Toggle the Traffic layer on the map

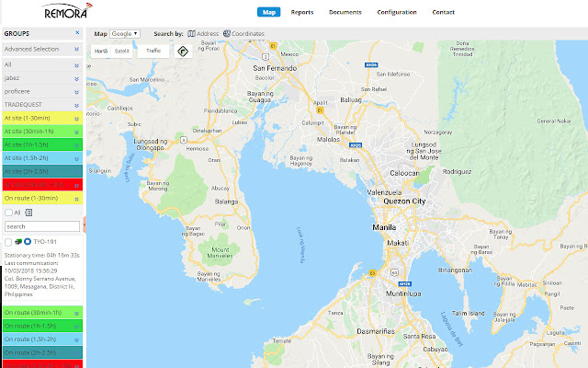coord(153,51)
